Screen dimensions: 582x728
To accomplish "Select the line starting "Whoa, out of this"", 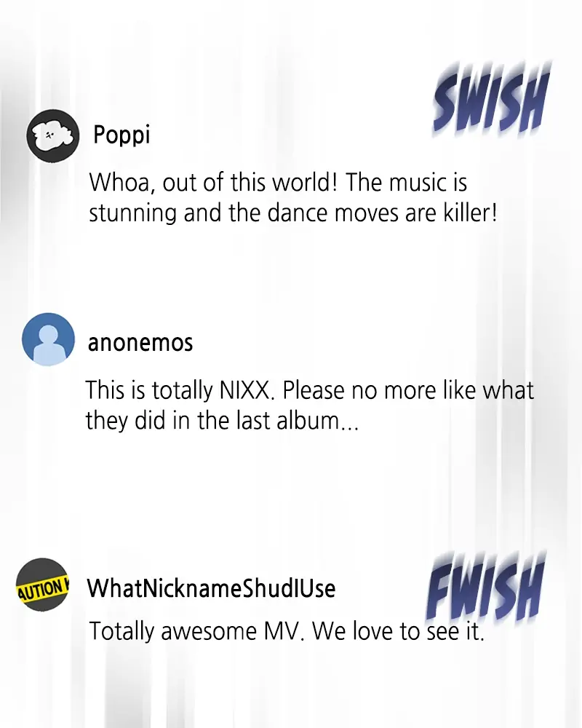I will point(278,182).
